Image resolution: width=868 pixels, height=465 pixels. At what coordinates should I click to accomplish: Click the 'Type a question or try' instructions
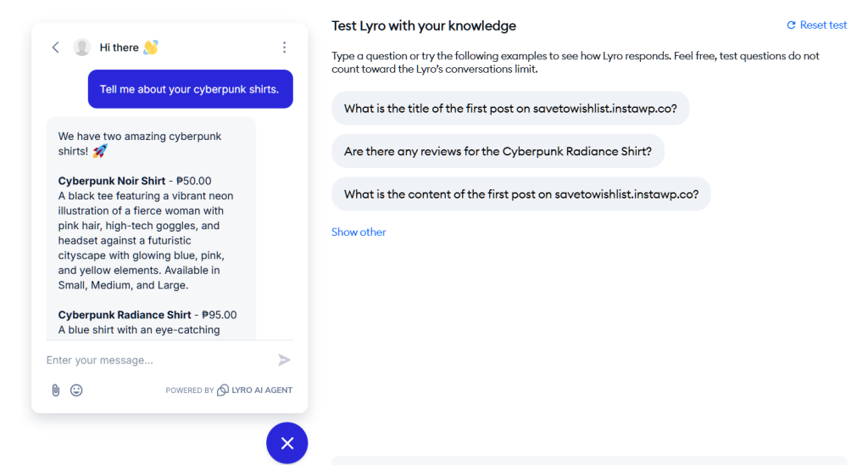pyautogui.click(x=576, y=63)
